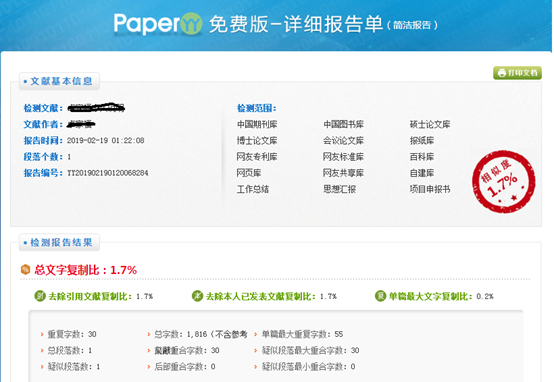Viewport: 554px width, 382px height.
Task: Click 网友专利库 in detection range
Action: click(x=257, y=157)
